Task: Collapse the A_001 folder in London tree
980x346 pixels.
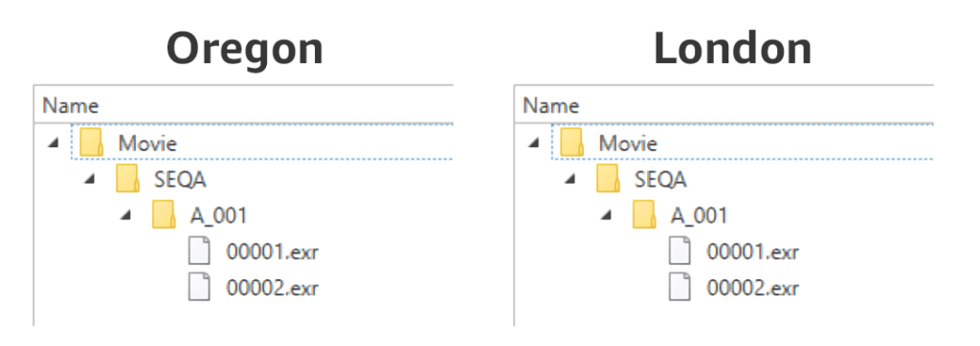Action: pos(607,215)
